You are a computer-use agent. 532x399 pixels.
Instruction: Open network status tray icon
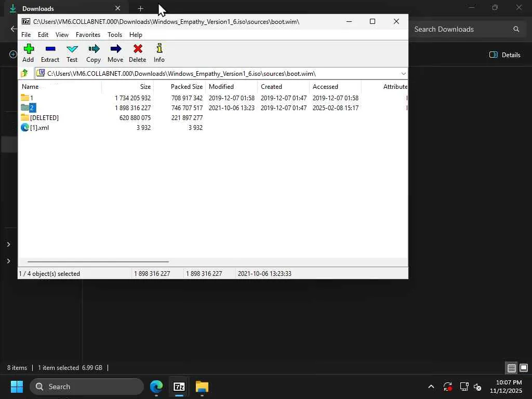[464, 387]
